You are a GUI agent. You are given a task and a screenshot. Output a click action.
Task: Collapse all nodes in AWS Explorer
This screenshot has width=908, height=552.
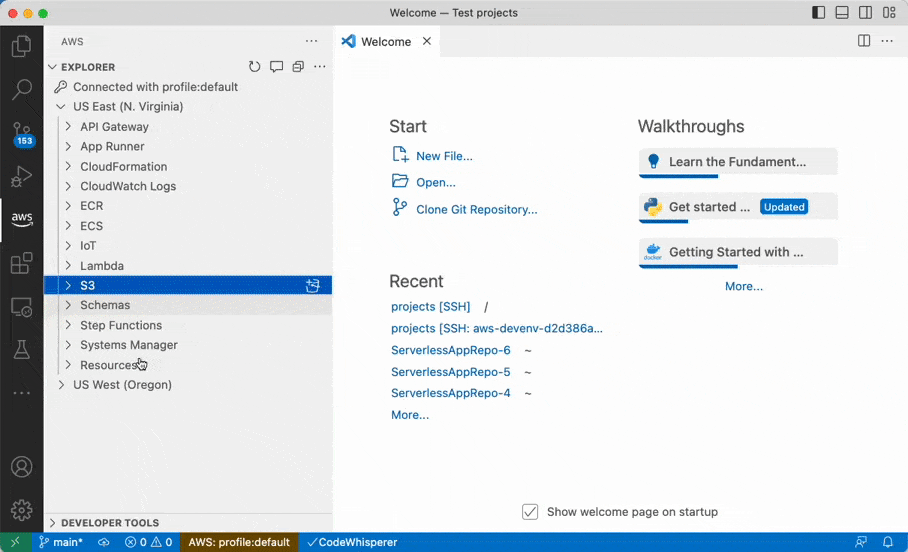click(298, 67)
